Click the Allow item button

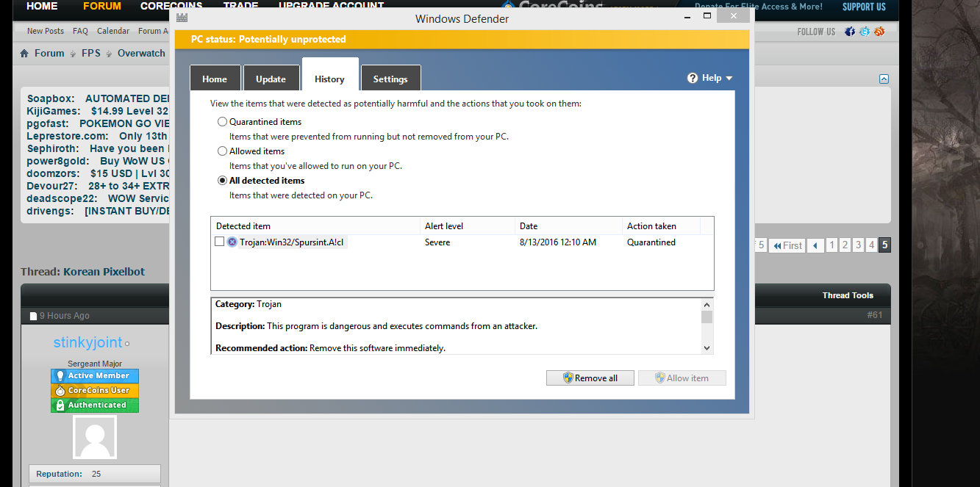click(682, 378)
